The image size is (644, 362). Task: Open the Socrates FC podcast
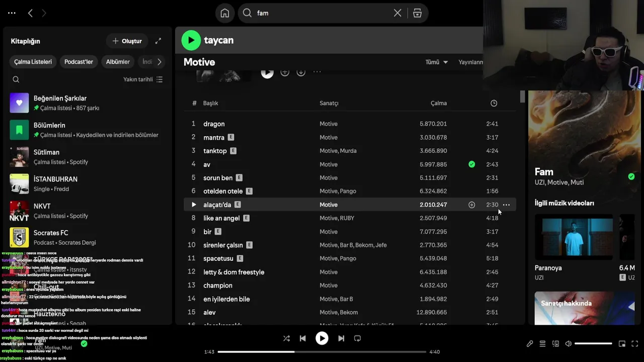click(x=88, y=237)
